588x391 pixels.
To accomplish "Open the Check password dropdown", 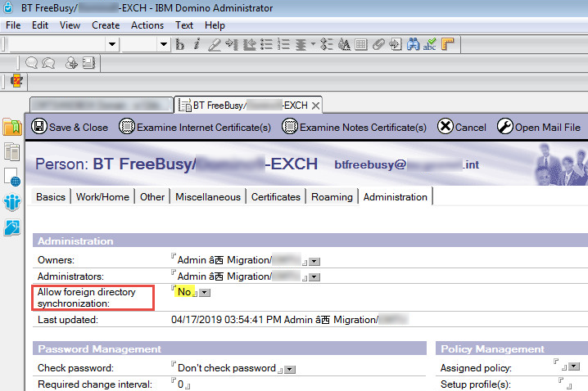I will pos(290,370).
